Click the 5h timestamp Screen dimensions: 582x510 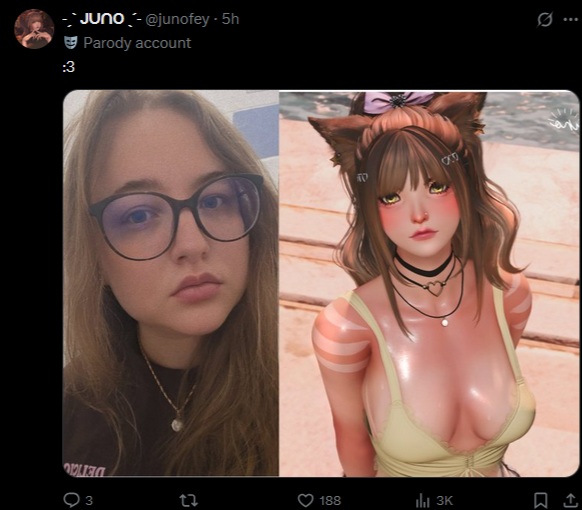click(230, 19)
